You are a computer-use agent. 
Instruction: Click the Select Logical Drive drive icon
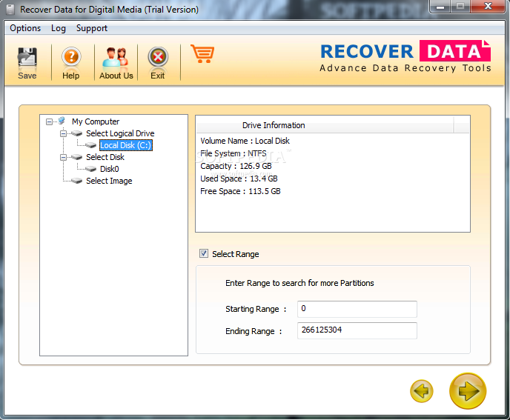pyautogui.click(x=77, y=133)
